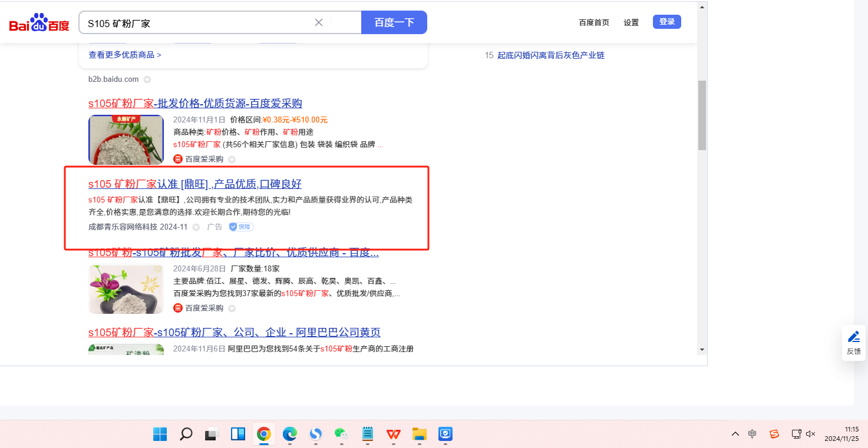
Task: Unmute the system volume speaker icon
Action: (811, 434)
